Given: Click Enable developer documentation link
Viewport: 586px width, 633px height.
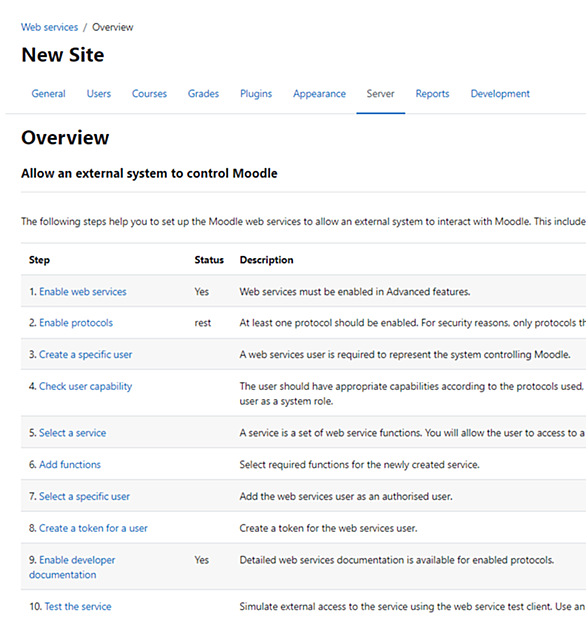Looking at the screenshot, I should [x=72, y=567].
